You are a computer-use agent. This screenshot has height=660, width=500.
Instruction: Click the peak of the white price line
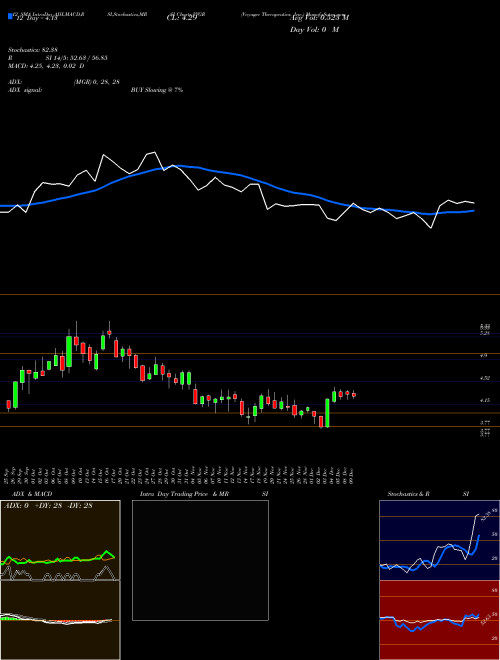(x=155, y=152)
